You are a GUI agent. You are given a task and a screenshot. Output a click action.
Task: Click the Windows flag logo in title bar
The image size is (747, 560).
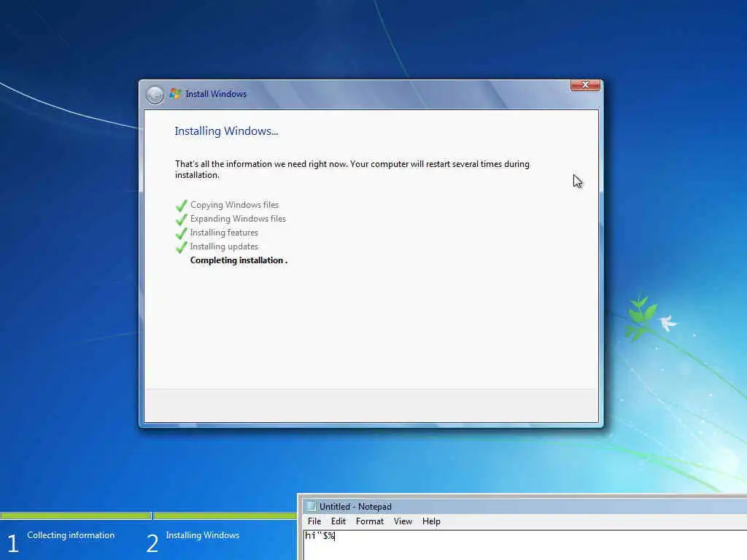pos(175,94)
